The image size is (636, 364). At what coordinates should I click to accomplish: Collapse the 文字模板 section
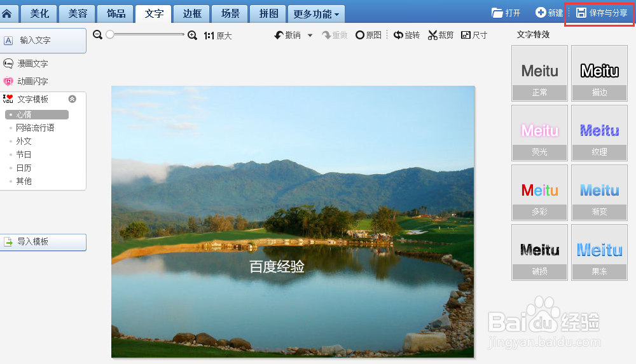73,99
